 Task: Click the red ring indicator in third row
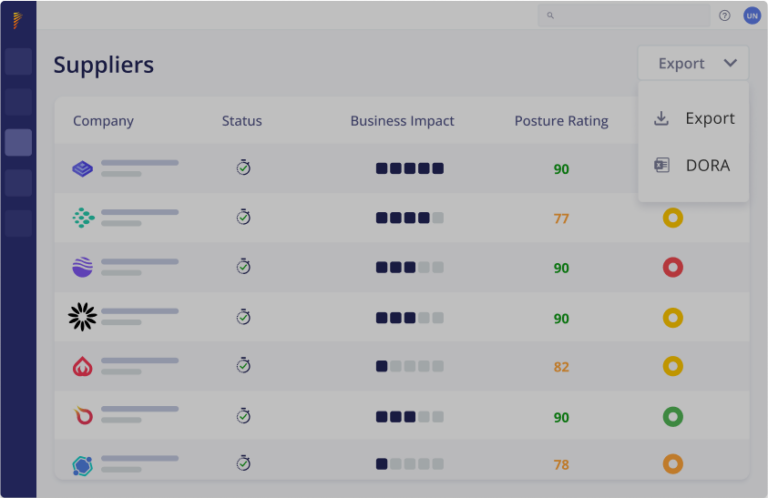[x=673, y=267]
